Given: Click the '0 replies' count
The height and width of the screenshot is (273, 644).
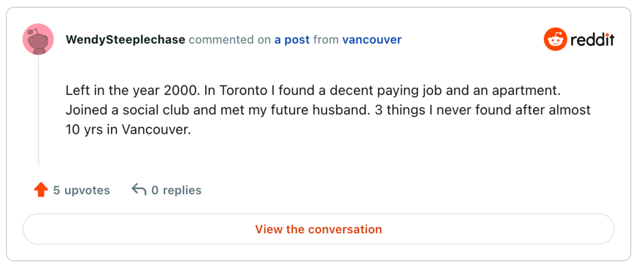Looking at the screenshot, I should coord(176,190).
